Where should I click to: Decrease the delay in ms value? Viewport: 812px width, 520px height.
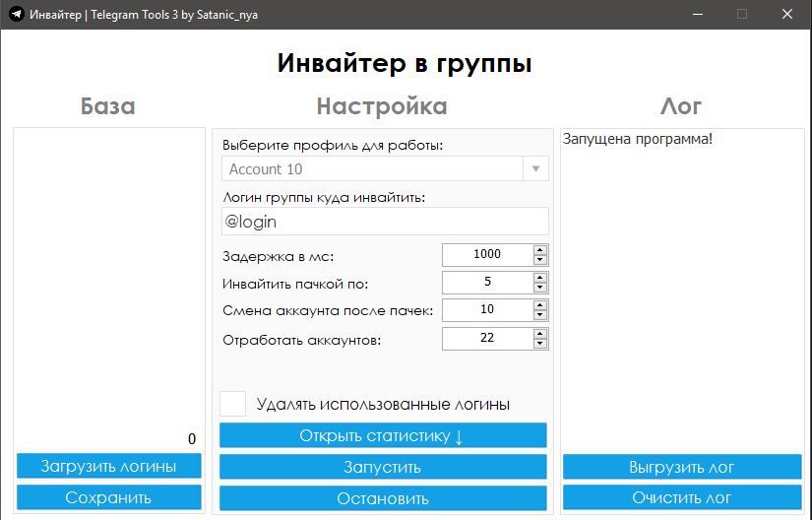tap(540, 259)
